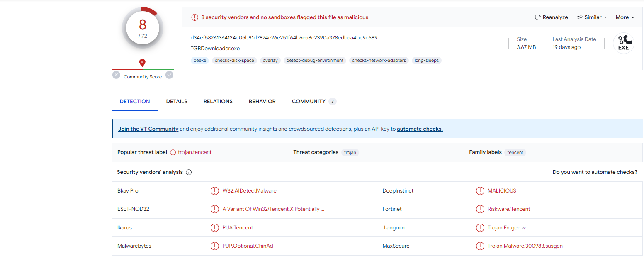
Task: Click the alert icon beside W32.AIDetectMalware
Action: click(214, 191)
